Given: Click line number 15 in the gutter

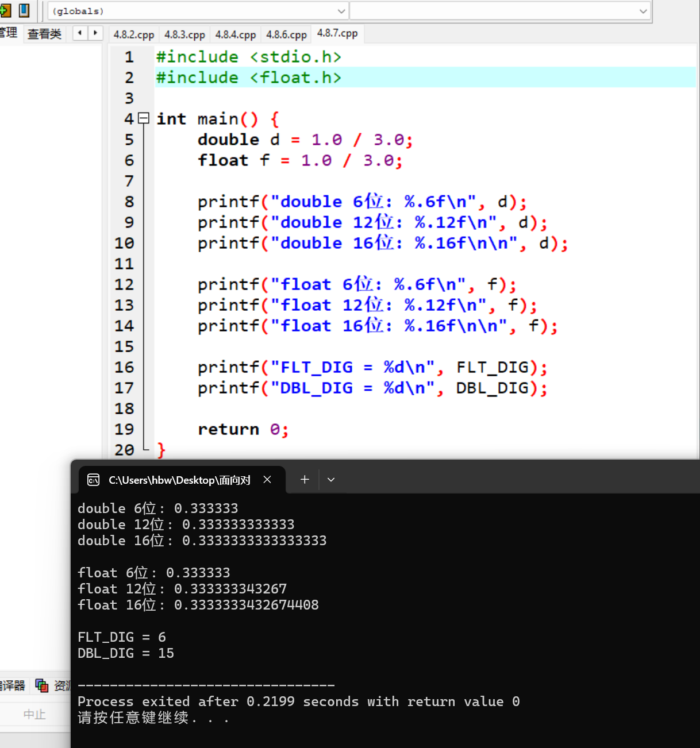Looking at the screenshot, I should (x=124, y=346).
